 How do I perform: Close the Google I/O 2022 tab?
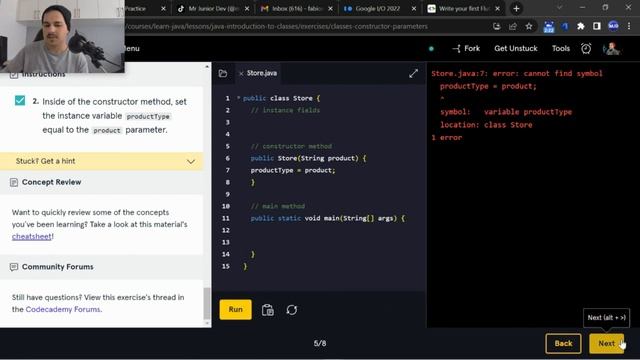(x=413, y=9)
